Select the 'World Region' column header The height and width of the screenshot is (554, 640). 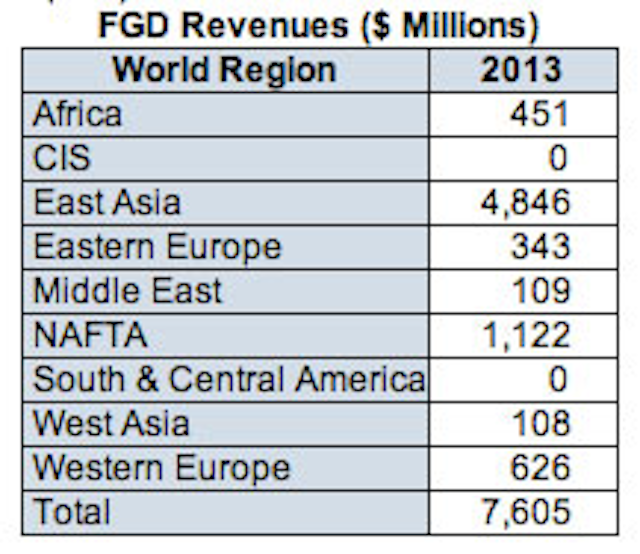[x=224, y=70]
